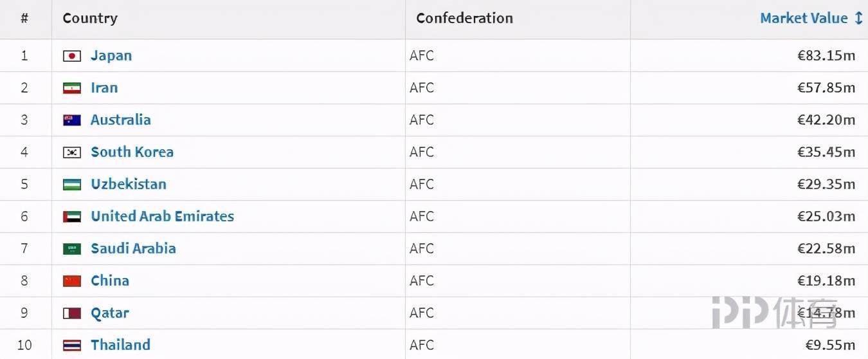Open the Iran country link
This screenshot has width=868, height=359.
coord(104,87)
